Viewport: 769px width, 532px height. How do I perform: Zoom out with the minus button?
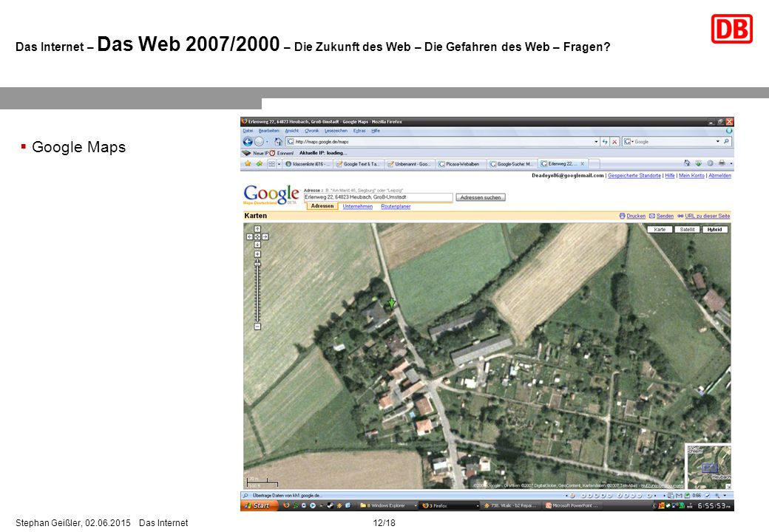257,327
